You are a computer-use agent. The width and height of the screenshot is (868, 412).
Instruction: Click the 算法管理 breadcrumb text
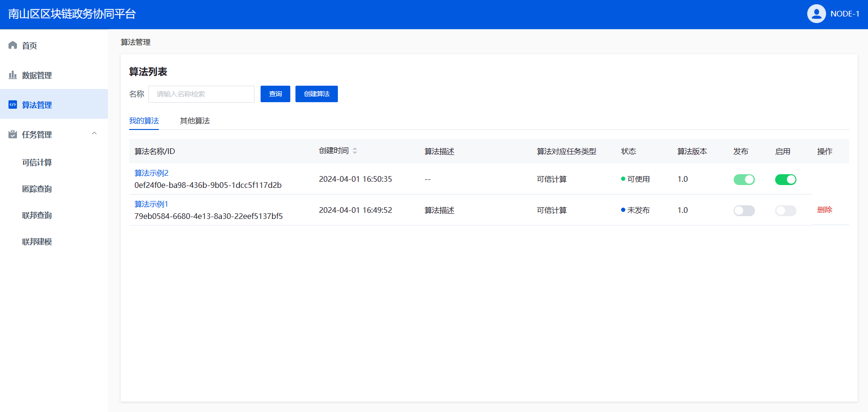tap(136, 42)
